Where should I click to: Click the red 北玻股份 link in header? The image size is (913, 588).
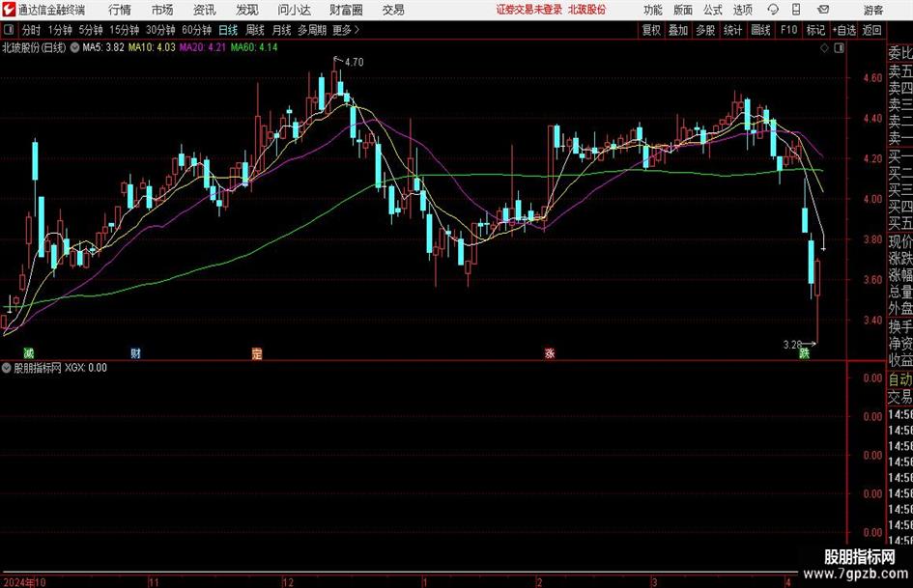(x=587, y=10)
